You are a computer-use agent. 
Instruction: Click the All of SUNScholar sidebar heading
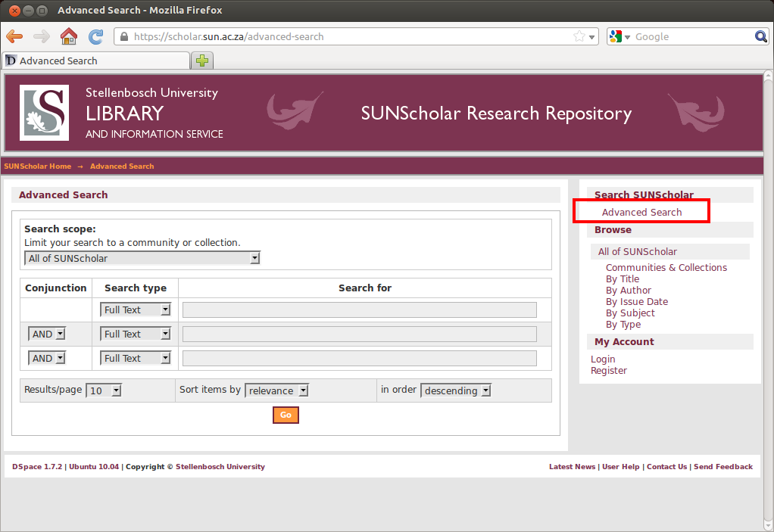(x=637, y=251)
